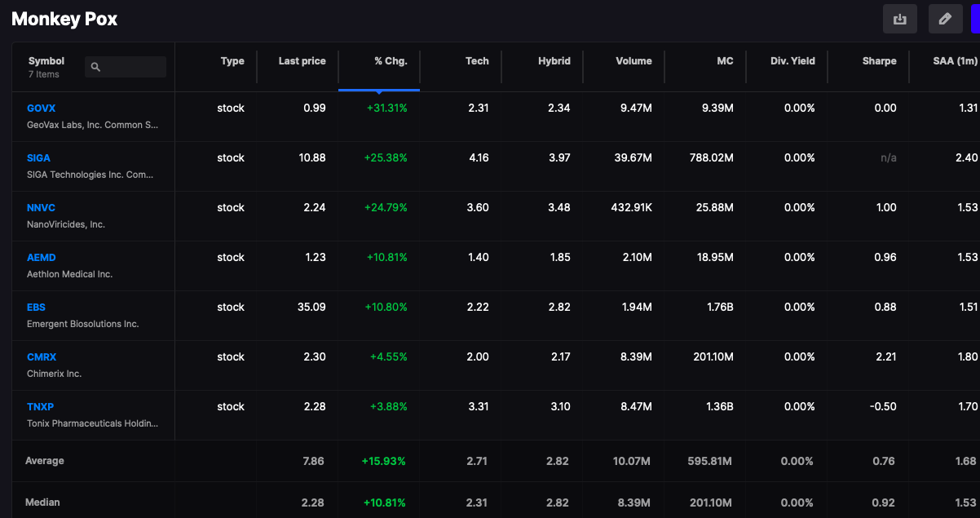Click SIGA change value +25.38%

(x=386, y=158)
